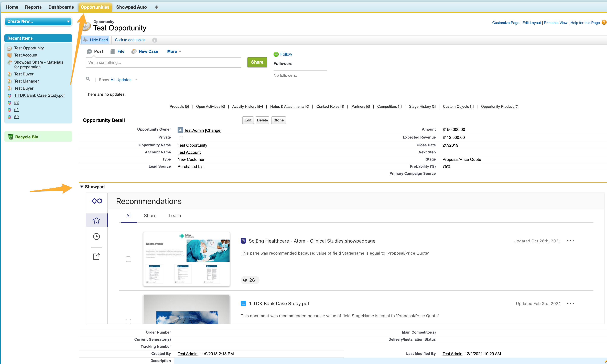Click the Showpad infinity logo icon
607x364 pixels.
point(96,201)
